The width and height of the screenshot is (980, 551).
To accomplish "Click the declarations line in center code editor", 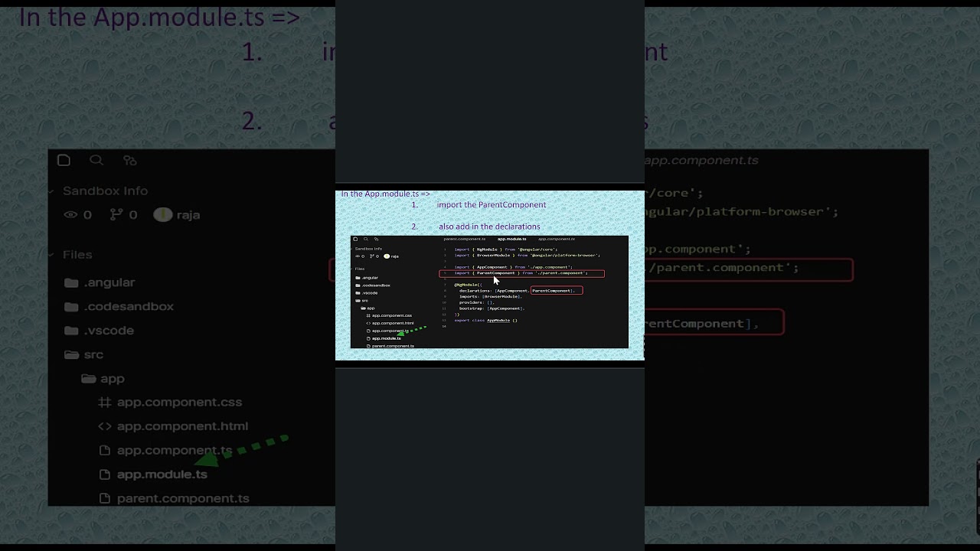I will tap(517, 291).
